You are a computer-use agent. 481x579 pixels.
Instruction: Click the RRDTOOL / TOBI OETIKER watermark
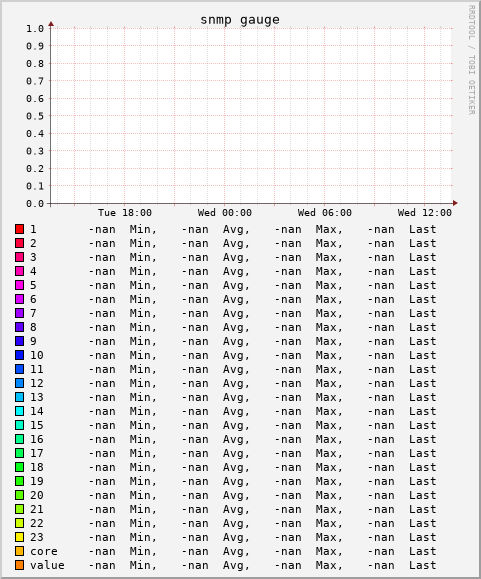pyautogui.click(x=471, y=60)
